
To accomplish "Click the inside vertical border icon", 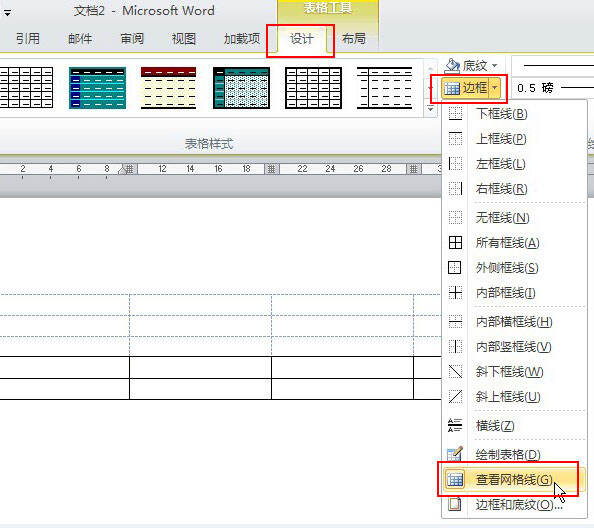I will pos(455,347).
